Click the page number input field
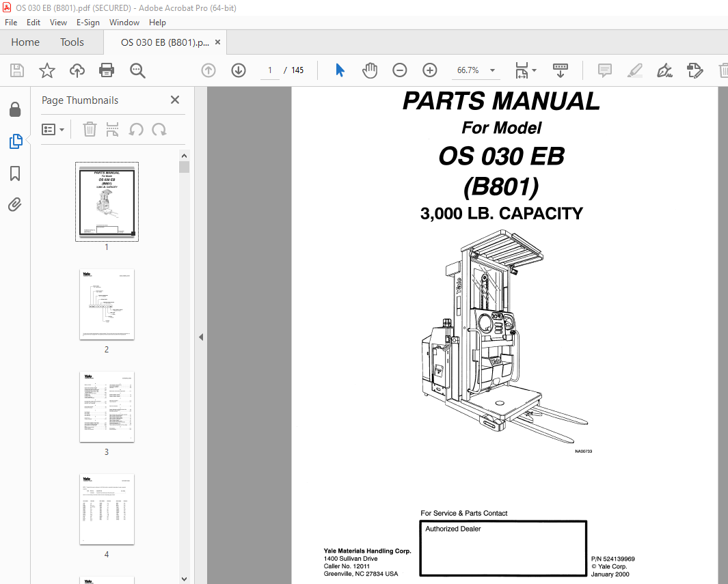The height and width of the screenshot is (584, 728). tap(269, 70)
